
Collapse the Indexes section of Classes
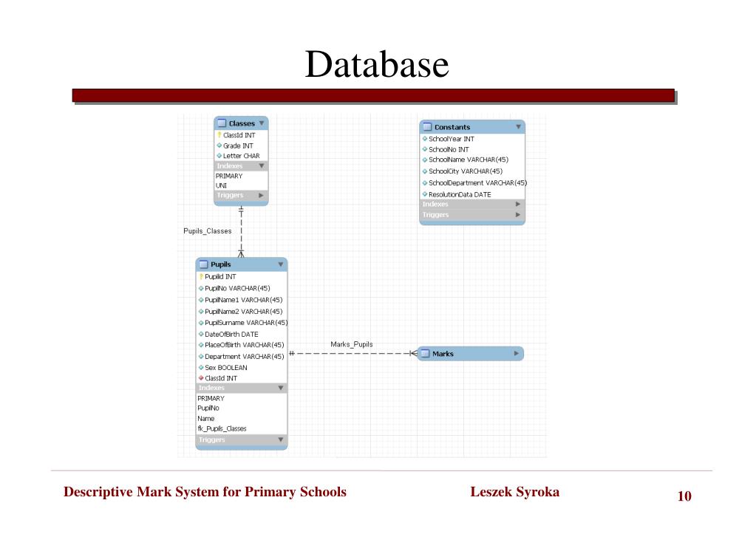[262, 165]
